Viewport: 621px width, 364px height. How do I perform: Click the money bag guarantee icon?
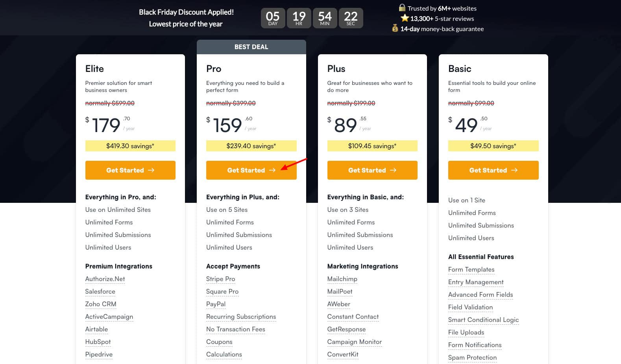(395, 28)
